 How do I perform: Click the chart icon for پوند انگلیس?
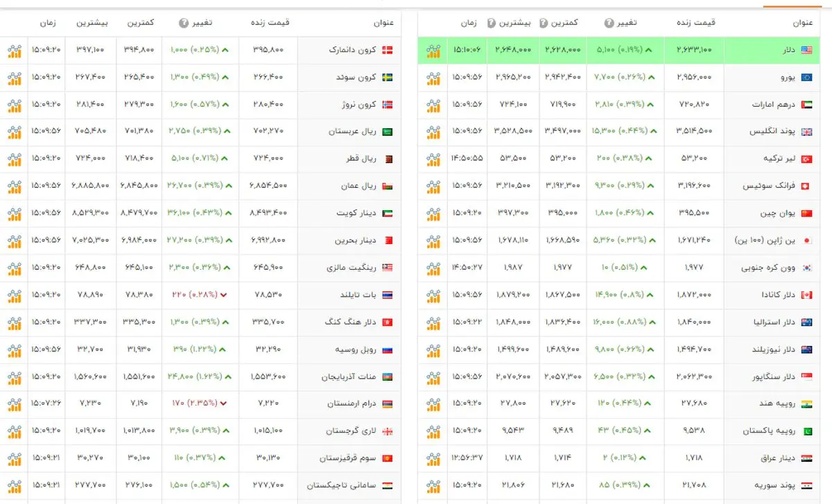[433, 132]
